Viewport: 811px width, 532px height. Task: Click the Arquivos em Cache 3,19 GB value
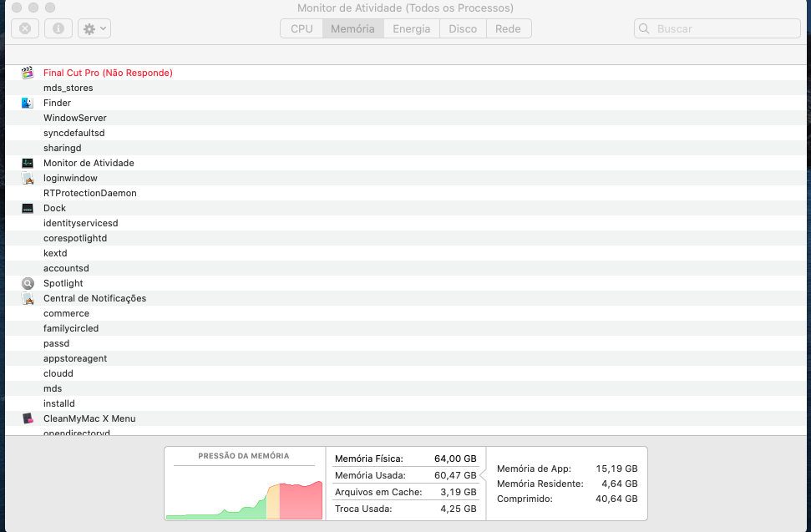(459, 492)
